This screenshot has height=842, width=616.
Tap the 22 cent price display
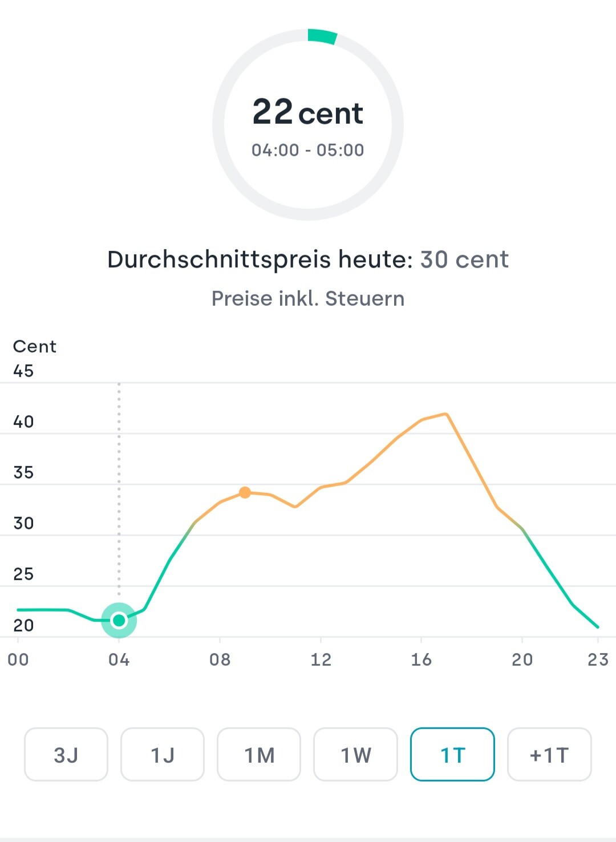point(307,112)
